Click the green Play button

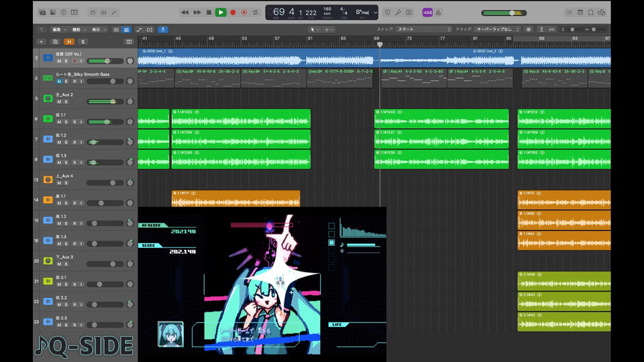[x=221, y=12]
